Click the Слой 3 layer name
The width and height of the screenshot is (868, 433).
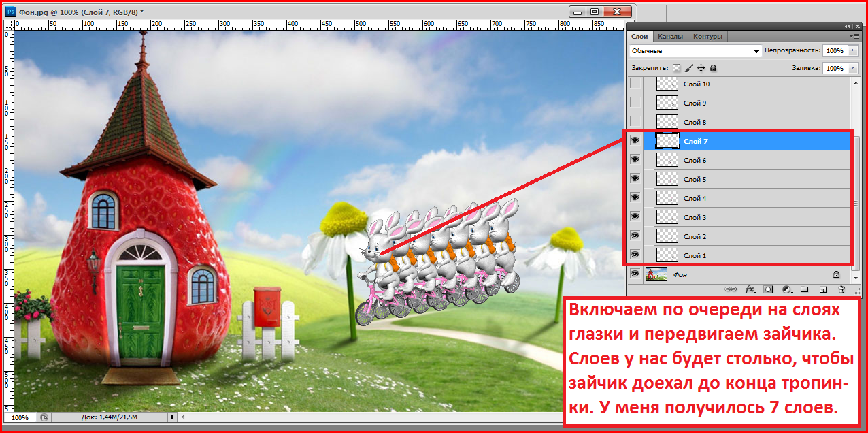(x=695, y=217)
